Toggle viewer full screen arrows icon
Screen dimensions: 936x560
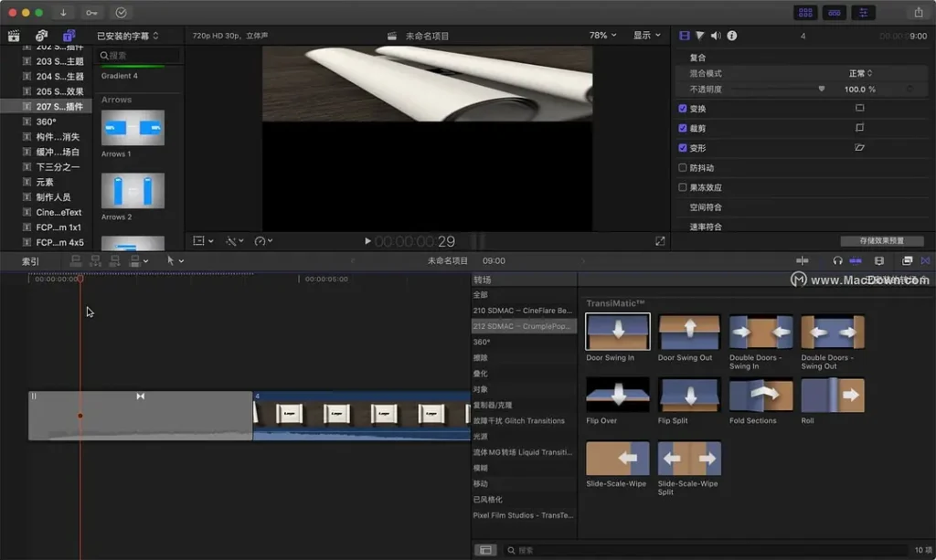coord(660,241)
